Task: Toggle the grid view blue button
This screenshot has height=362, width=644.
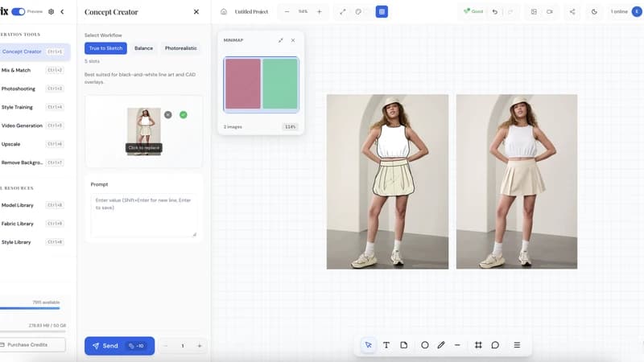Action: (382, 11)
